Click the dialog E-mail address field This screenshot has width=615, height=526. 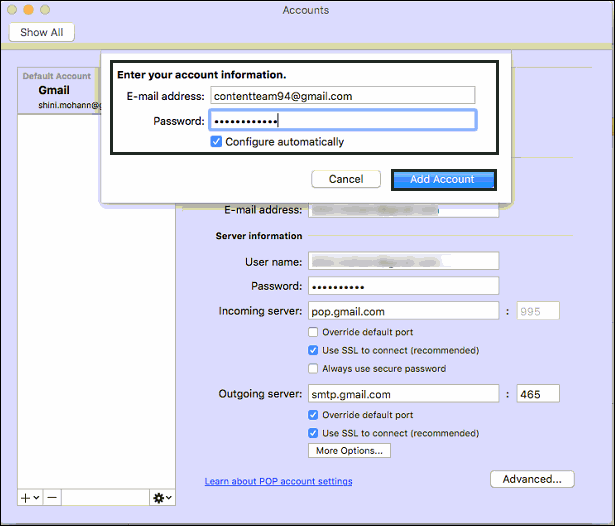click(x=342, y=96)
